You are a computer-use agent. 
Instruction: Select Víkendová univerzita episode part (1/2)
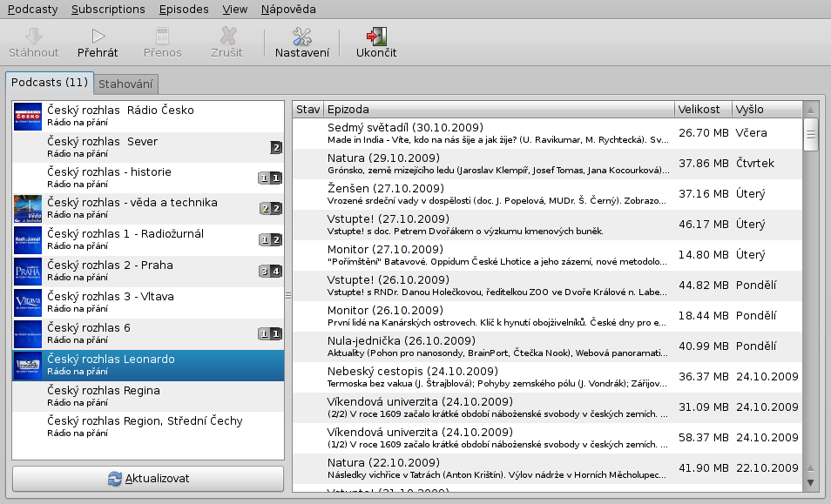pos(547,437)
